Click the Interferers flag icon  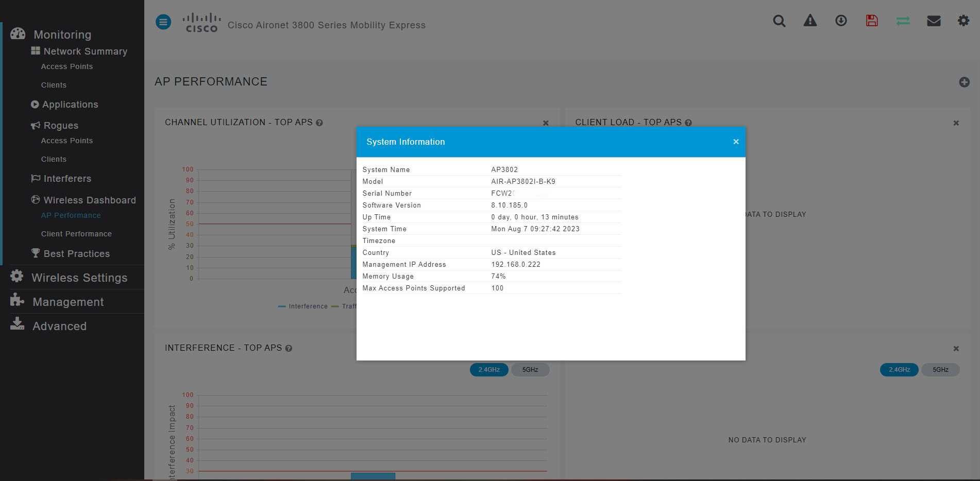(36, 178)
